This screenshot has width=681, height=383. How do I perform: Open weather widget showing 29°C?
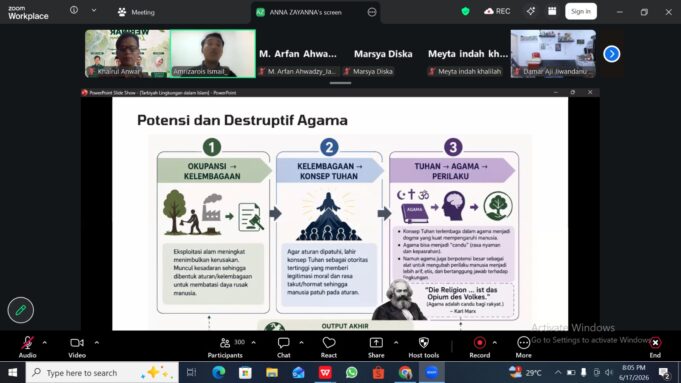(526, 373)
